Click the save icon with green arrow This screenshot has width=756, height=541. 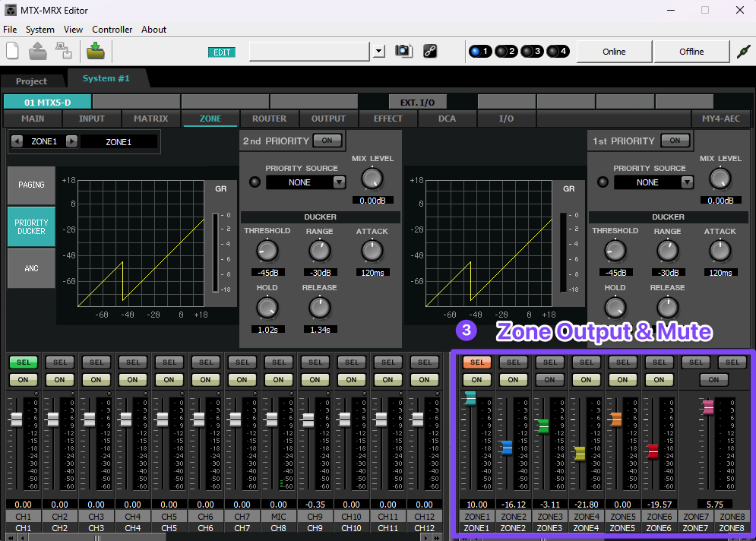tap(96, 51)
